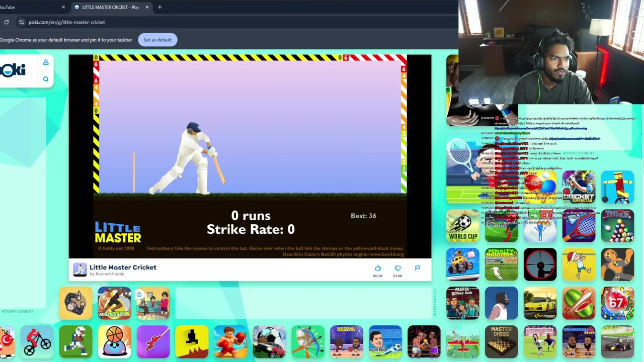Reload the page with the refresh icon
Screen dimensions: 644x362
pos(7,22)
